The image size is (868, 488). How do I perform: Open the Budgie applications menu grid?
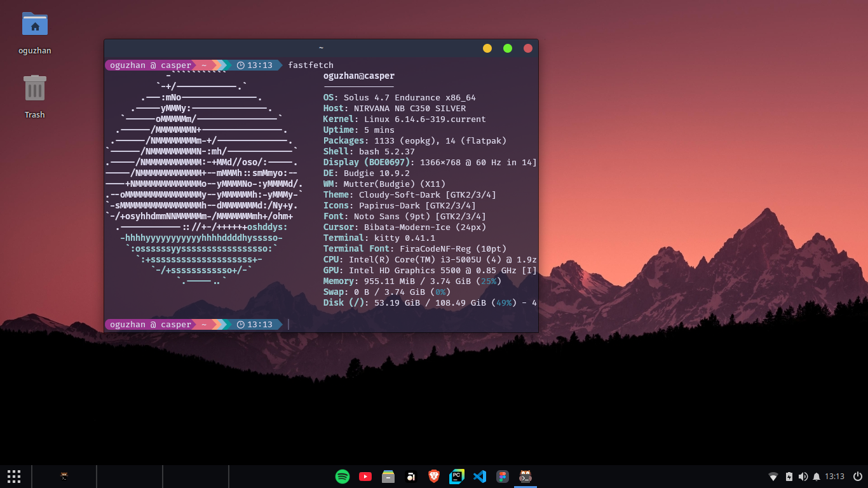pyautogui.click(x=14, y=476)
